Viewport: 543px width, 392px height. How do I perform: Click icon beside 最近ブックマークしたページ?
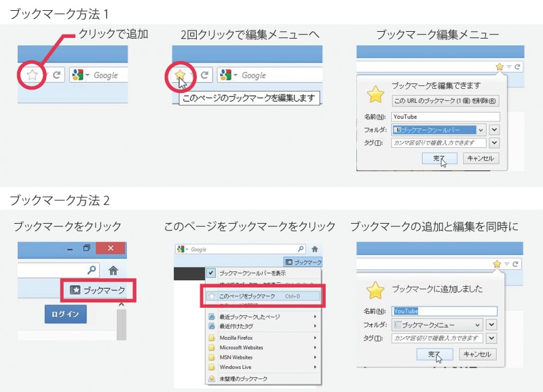tap(212, 317)
